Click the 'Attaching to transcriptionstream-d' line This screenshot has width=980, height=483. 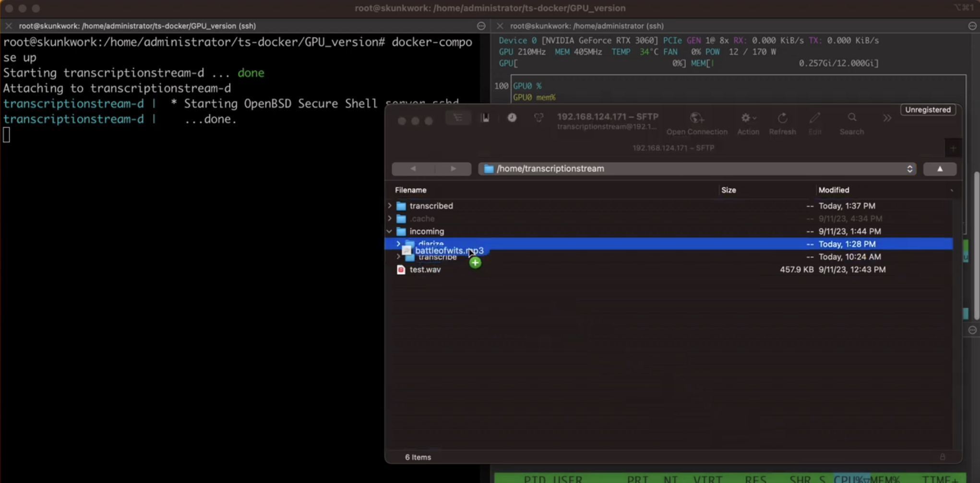pos(117,88)
